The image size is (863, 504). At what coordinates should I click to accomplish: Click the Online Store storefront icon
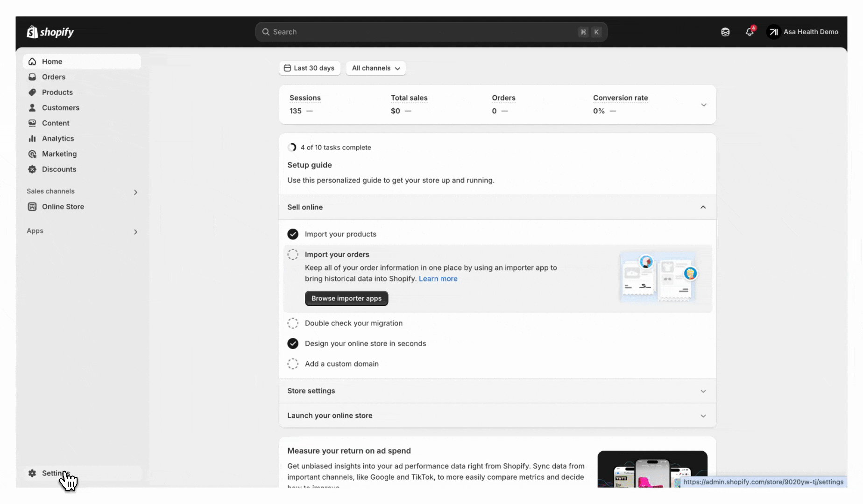pos(32,207)
